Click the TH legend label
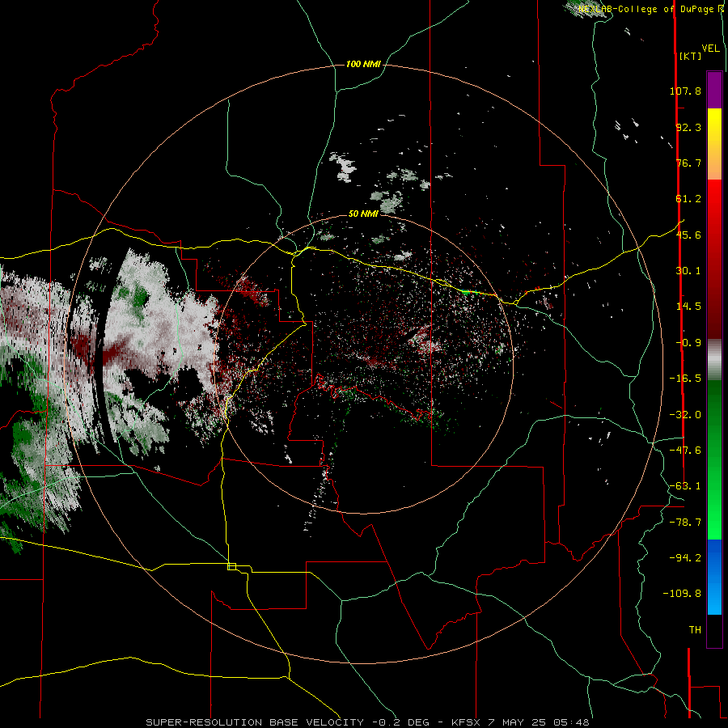Screen dimensions: 728x728 point(695,630)
